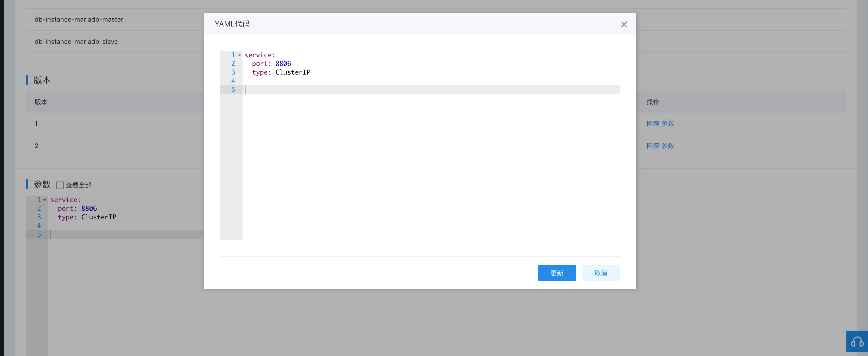
Task: Click ClusterIP in the dialog editor
Action: (293, 72)
